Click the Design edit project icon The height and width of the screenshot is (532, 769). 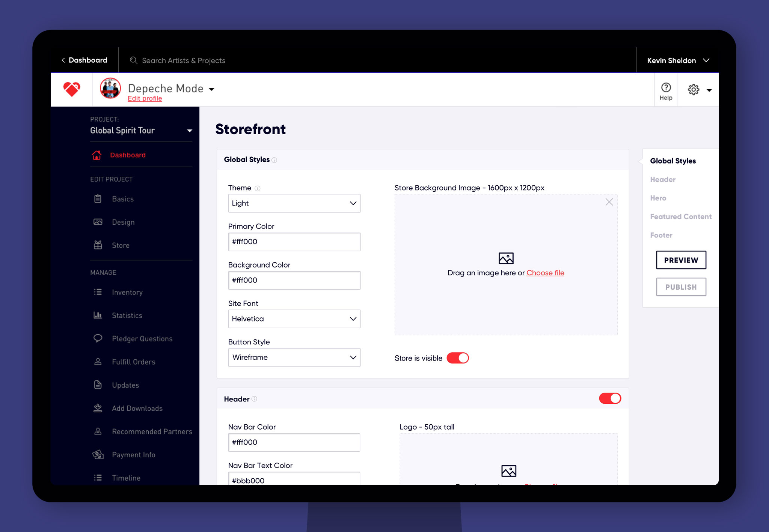pyautogui.click(x=98, y=222)
